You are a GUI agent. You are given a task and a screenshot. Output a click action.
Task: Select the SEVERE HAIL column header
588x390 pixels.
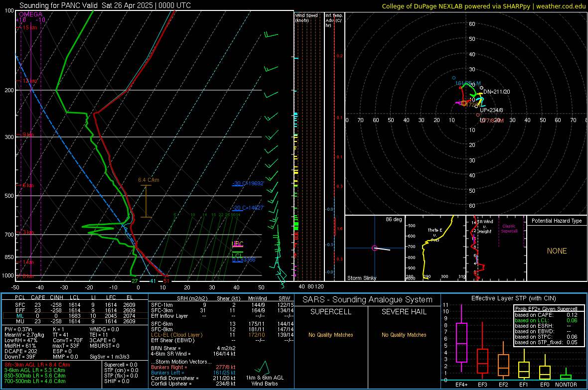[404, 312]
